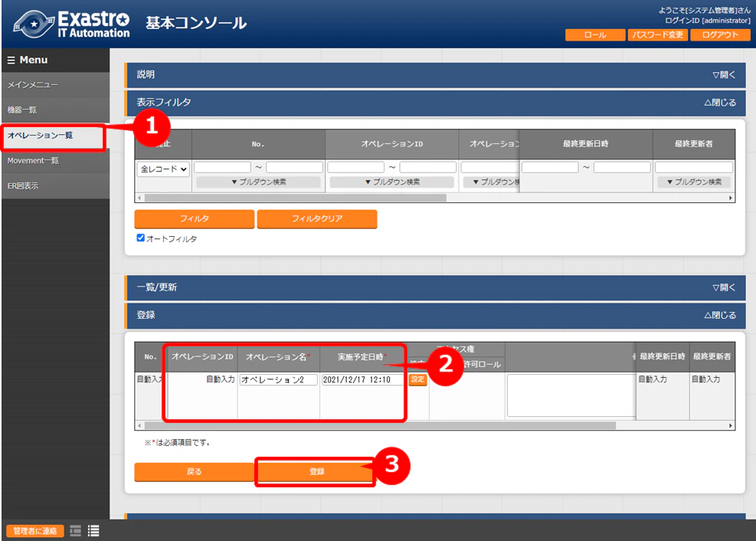The width and height of the screenshot is (756, 541).
Task: Collapse the 表示フィルタ section
Action: tap(720, 102)
